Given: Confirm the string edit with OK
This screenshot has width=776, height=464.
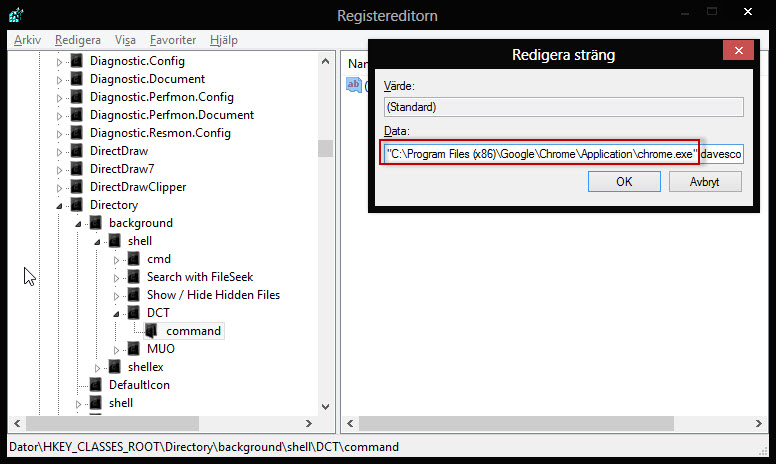Looking at the screenshot, I should (624, 182).
